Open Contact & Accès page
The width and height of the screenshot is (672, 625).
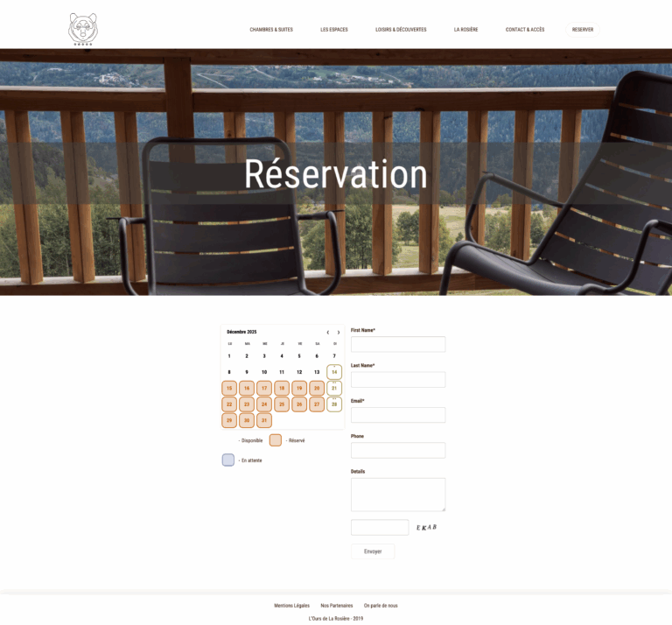tap(525, 30)
